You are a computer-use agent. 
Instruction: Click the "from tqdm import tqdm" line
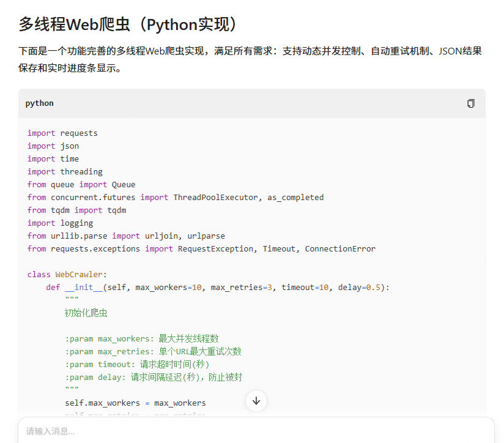coord(76,210)
